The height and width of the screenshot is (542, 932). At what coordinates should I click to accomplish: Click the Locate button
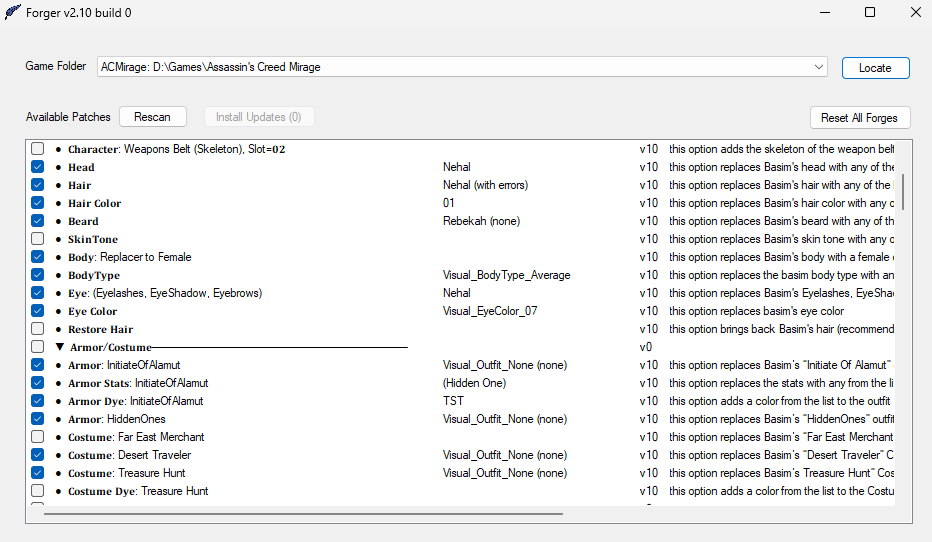point(875,68)
